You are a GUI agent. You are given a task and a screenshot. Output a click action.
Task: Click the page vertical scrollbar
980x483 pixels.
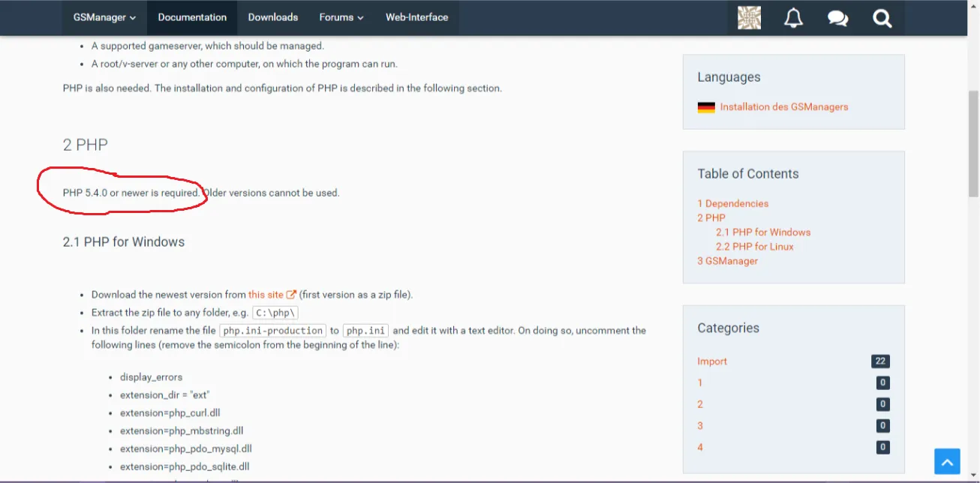pos(973,142)
